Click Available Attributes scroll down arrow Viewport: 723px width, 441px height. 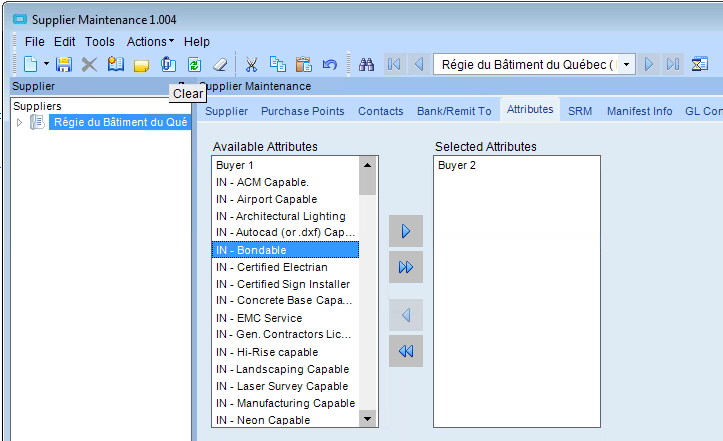(x=367, y=419)
